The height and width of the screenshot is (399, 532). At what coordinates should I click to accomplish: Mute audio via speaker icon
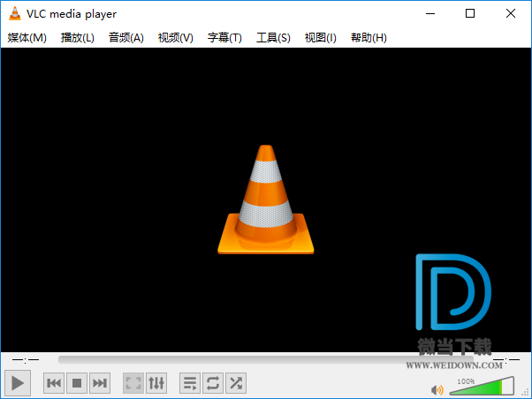pyautogui.click(x=437, y=388)
